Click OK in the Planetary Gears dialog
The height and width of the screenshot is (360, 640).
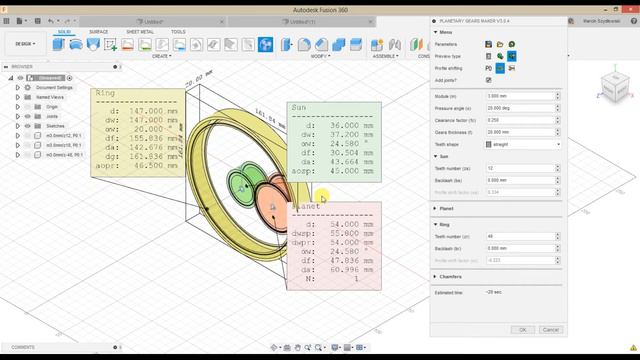coord(522,330)
